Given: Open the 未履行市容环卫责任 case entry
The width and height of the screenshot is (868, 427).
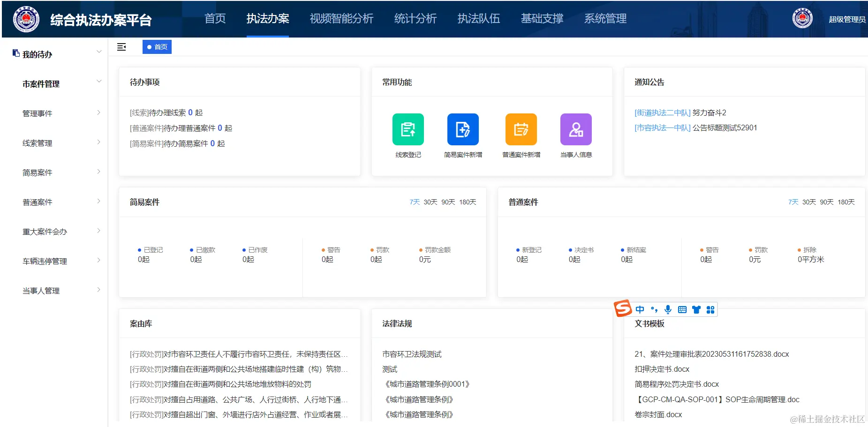Looking at the screenshot, I should (x=239, y=354).
